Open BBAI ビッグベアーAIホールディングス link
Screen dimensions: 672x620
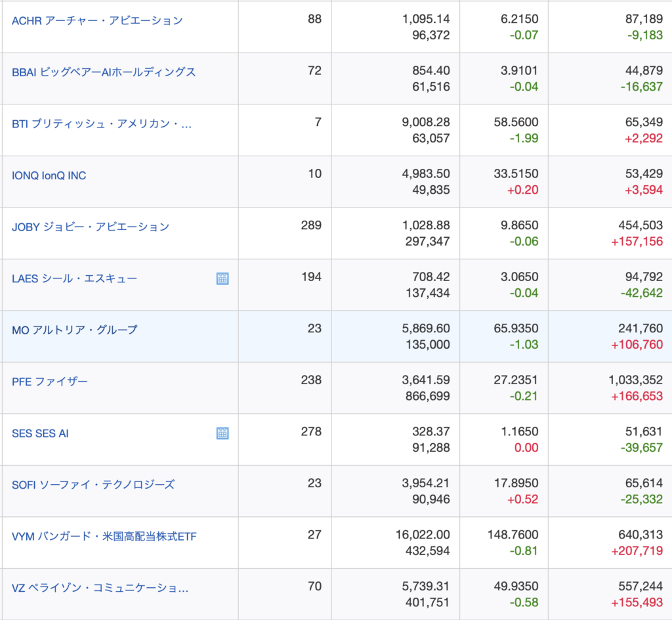104,72
